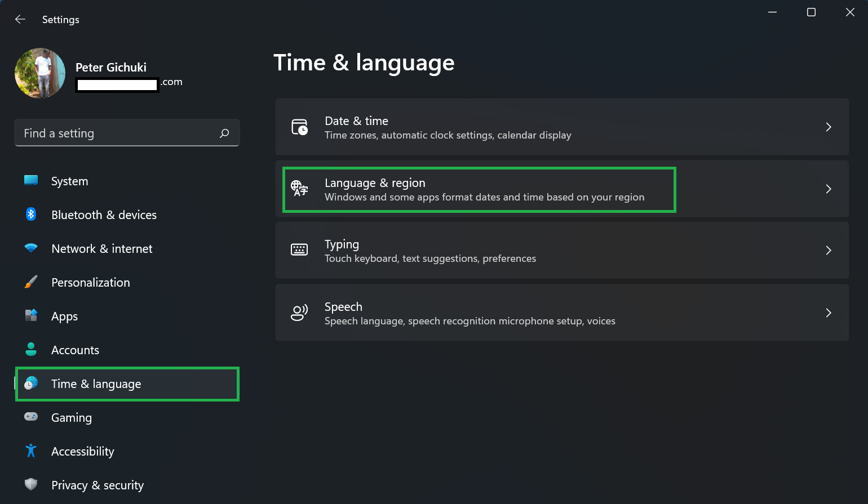
Task: Type in Find a setting field
Action: coord(118,133)
